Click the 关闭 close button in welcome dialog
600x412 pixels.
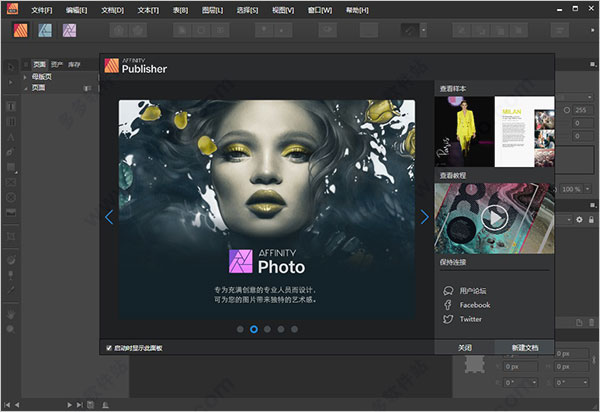pyautogui.click(x=465, y=347)
